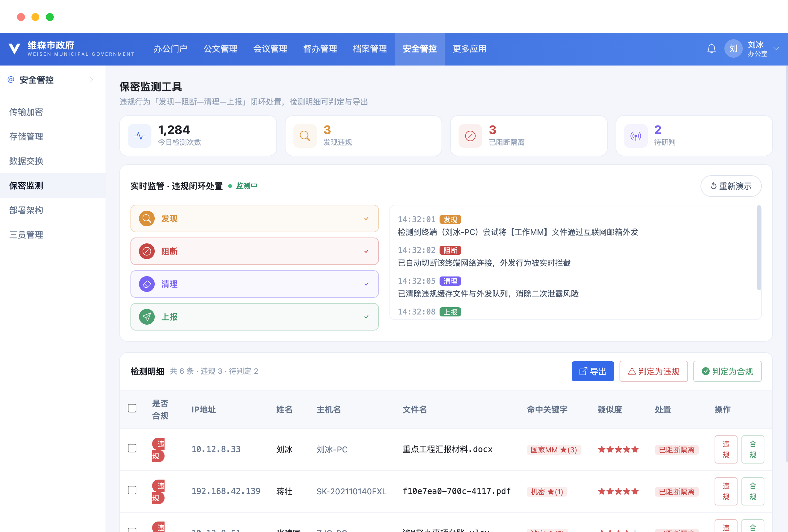The image size is (788, 532).
Task: Click the 违规 badge in 蒋壮 row
Action: (158, 492)
